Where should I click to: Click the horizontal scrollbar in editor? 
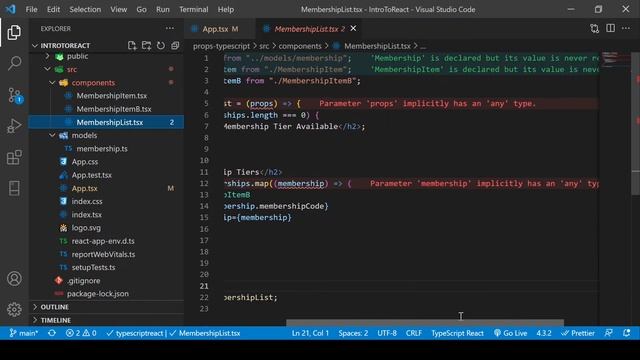click(x=425, y=322)
